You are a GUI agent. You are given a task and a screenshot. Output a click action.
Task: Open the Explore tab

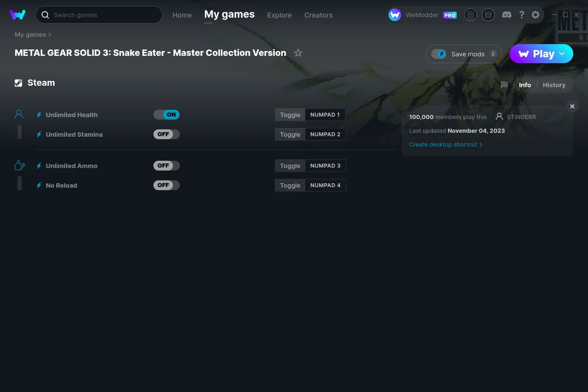tap(279, 15)
